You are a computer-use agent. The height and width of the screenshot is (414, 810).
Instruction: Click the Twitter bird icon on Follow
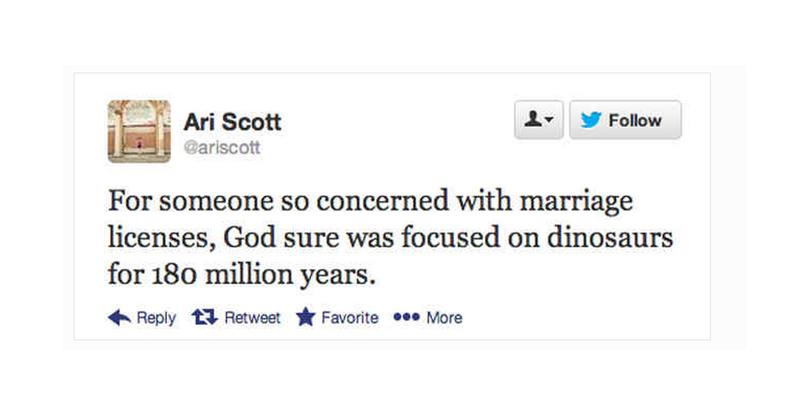pos(591,120)
